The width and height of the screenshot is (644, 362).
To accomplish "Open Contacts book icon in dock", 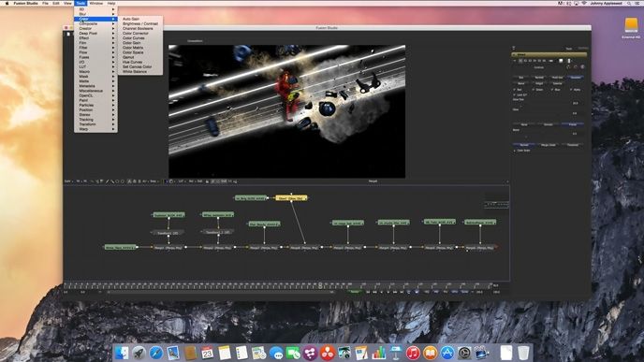I will [x=190, y=353].
